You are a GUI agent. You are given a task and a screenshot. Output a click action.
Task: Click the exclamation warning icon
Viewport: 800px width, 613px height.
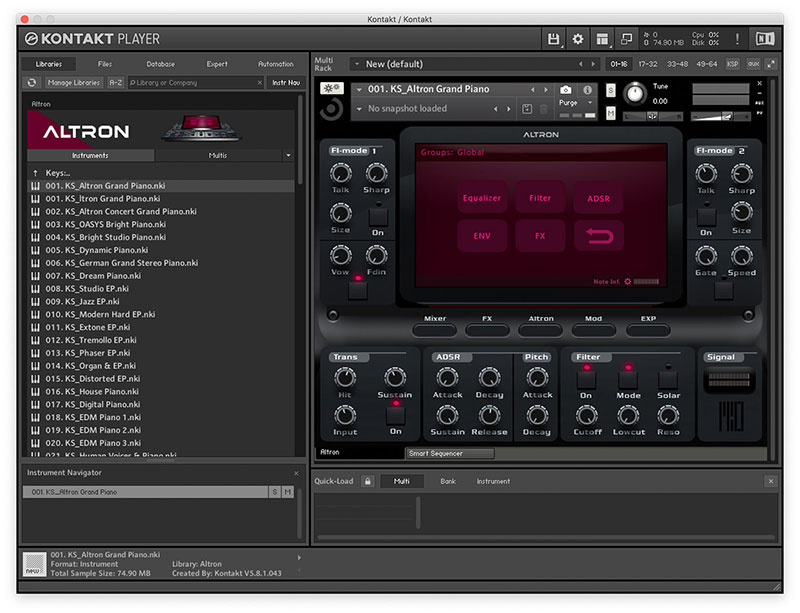tap(737, 39)
